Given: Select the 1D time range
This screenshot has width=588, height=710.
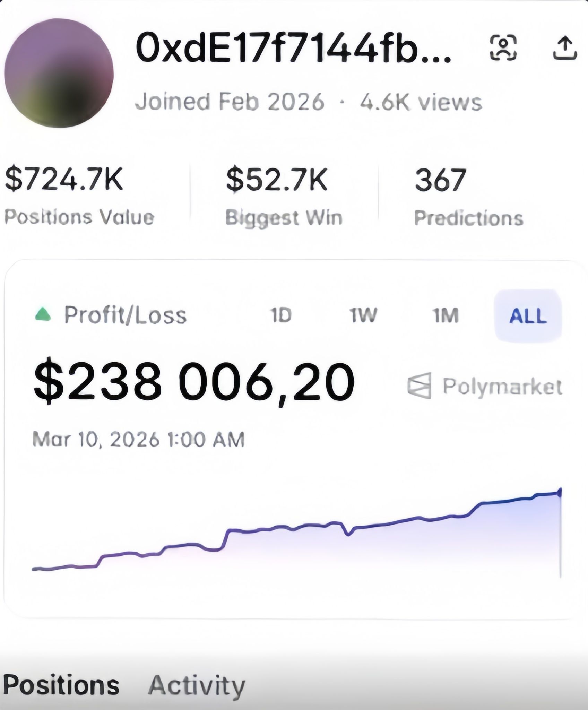Looking at the screenshot, I should click(281, 315).
